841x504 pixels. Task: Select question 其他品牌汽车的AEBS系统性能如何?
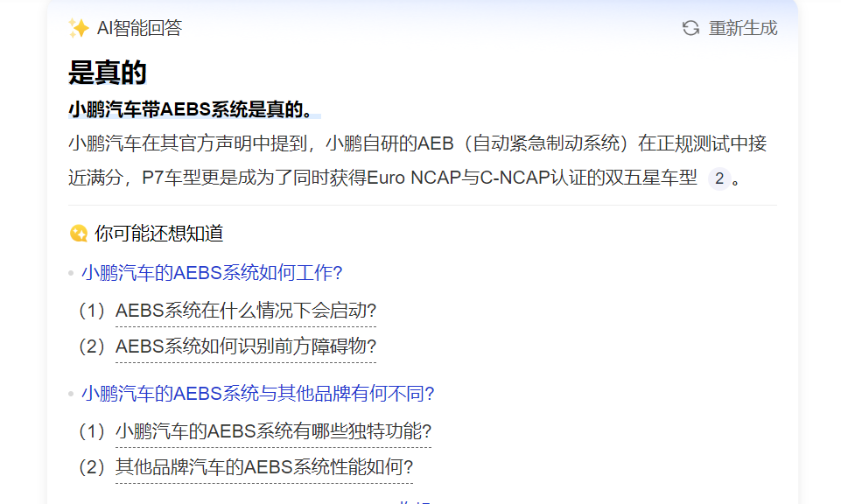pyautogui.click(x=264, y=467)
